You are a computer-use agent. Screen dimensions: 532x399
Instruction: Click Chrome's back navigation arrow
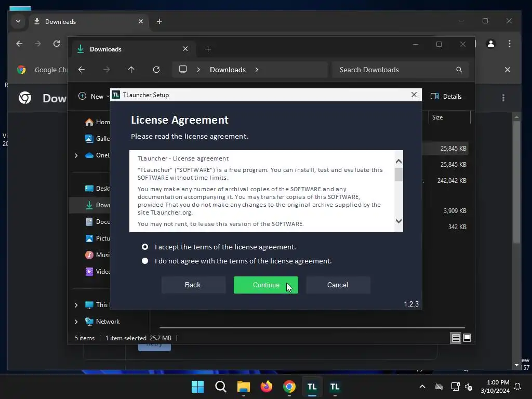pyautogui.click(x=19, y=44)
